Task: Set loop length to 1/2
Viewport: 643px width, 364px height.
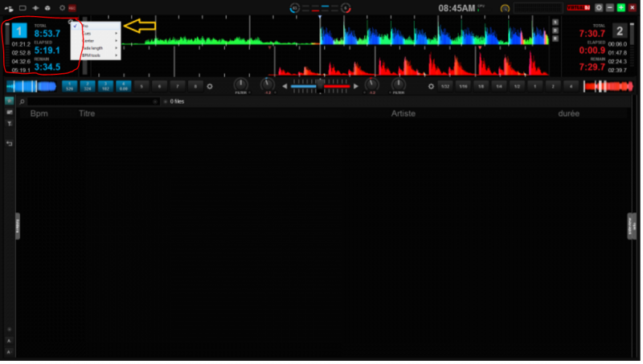Action: tap(517, 87)
